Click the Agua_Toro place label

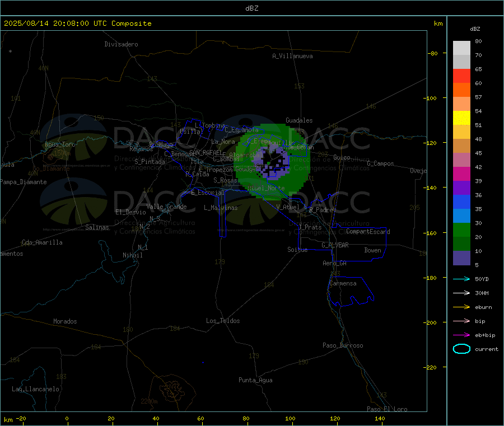60,144
